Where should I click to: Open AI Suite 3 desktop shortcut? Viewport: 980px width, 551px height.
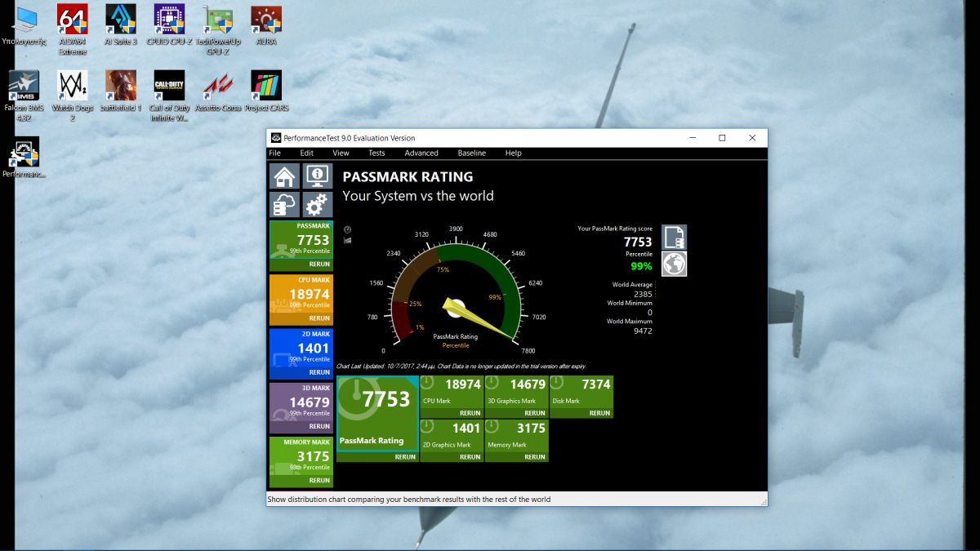pos(121,24)
